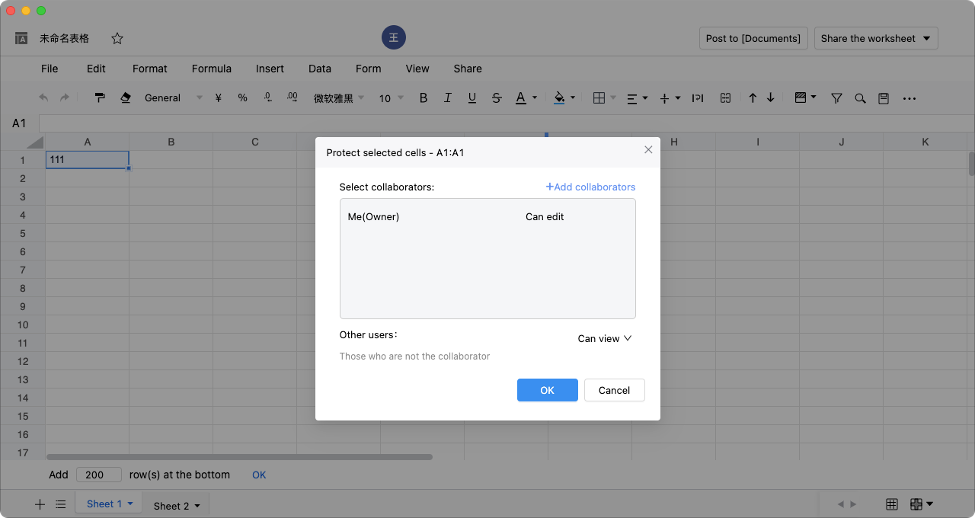The height and width of the screenshot is (518, 976).
Task: Expand Share the worksheet dropdown
Action: [x=876, y=39]
